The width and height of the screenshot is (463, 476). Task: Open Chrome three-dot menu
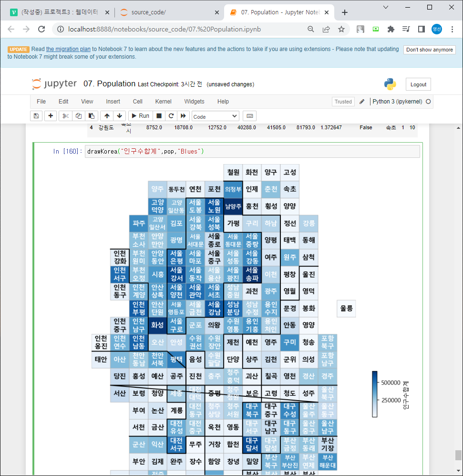(452, 29)
